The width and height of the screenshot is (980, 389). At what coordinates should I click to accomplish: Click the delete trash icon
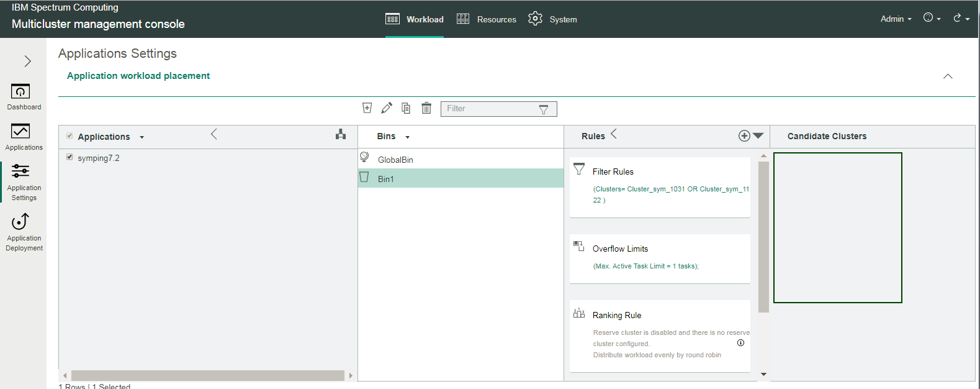(426, 108)
